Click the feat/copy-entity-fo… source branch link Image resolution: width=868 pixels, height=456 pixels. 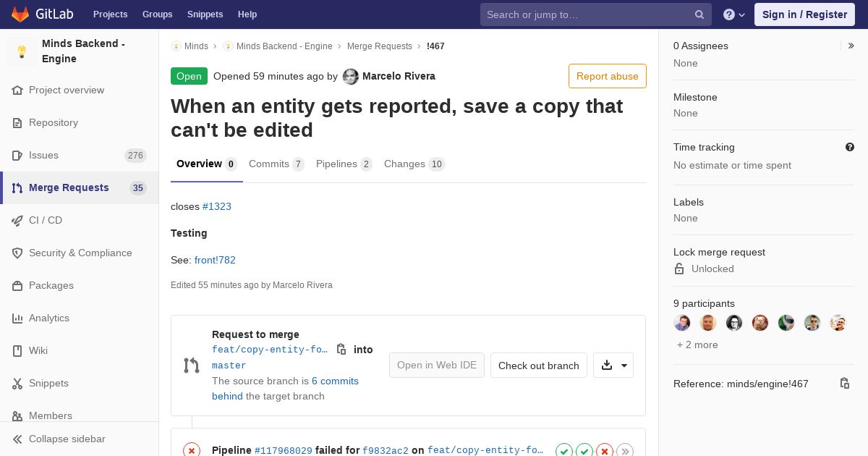coord(270,350)
